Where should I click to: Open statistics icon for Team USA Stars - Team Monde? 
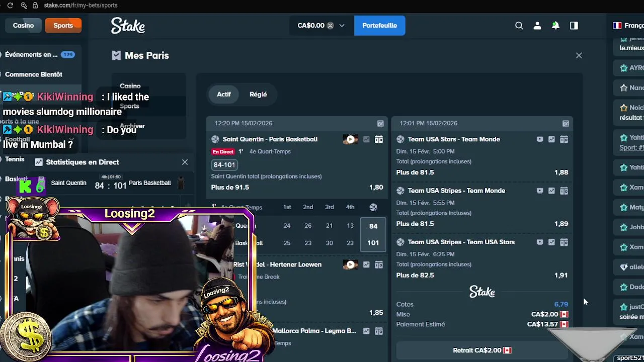coord(551,139)
